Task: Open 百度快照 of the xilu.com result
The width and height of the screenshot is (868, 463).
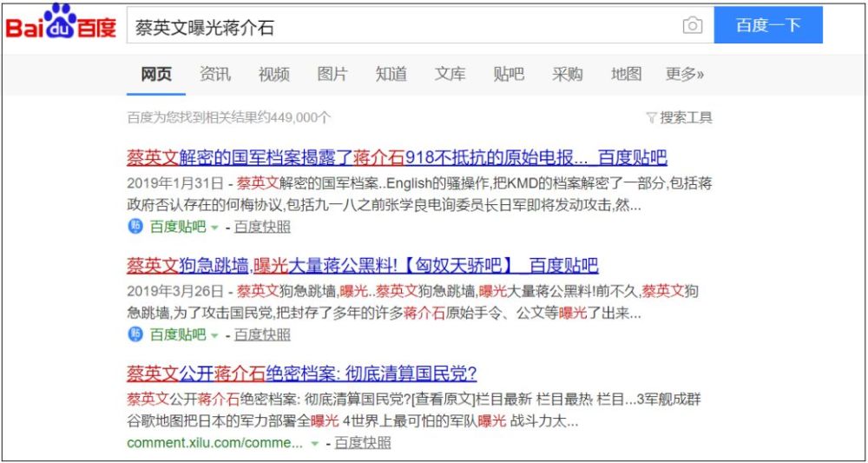Action: tap(363, 442)
